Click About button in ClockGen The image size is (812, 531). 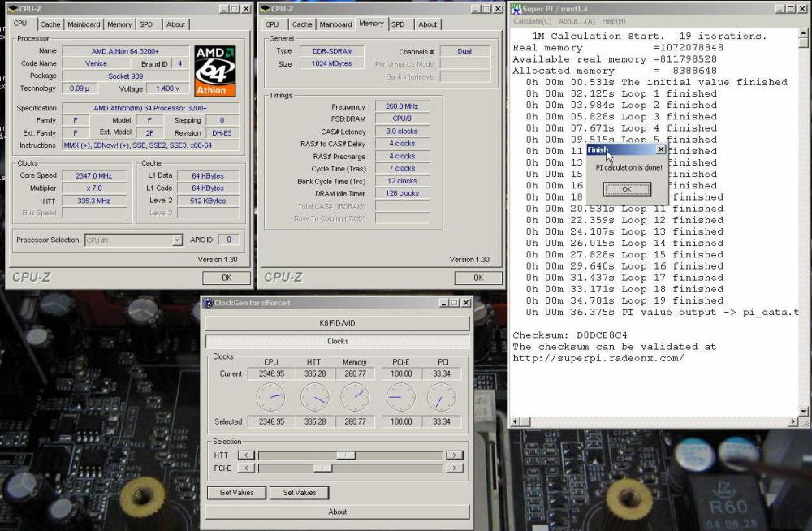337,512
